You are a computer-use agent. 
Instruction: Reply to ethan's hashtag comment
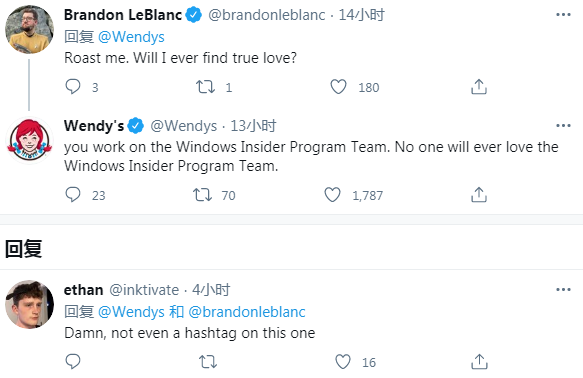tap(73, 362)
